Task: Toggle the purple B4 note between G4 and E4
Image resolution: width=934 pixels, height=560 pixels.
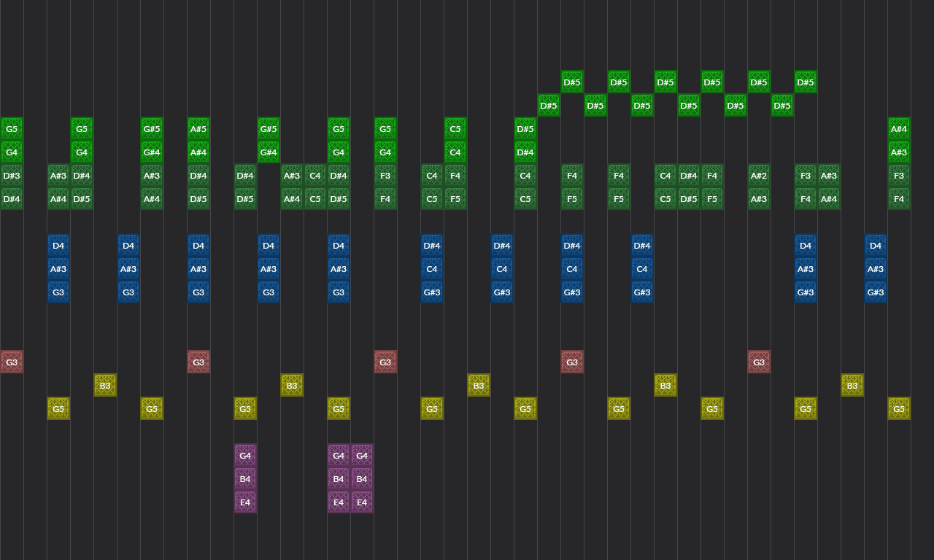Action: point(245,479)
